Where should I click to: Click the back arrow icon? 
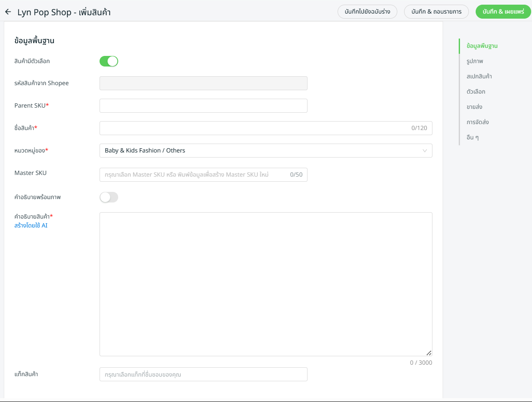click(x=8, y=12)
